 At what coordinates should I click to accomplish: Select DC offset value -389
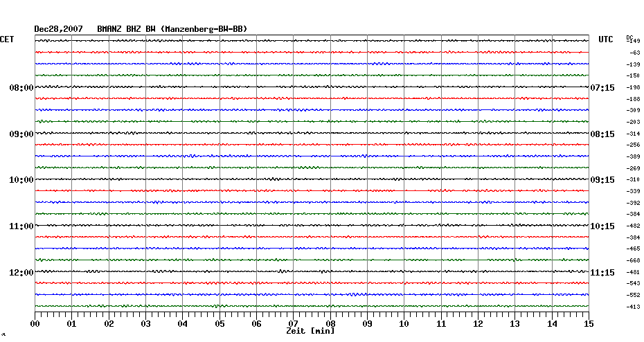point(633,157)
